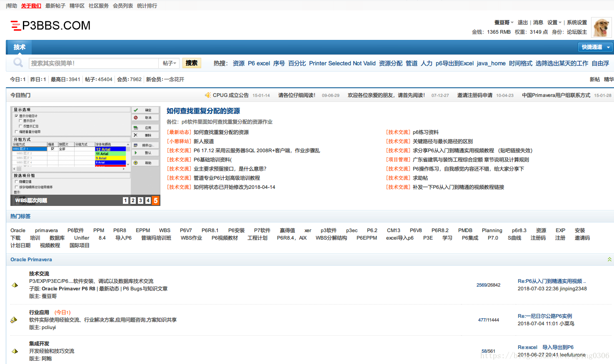This screenshot has height=364, width=614.
Task: Click the moderator name pcliuyi
Action: click(49, 327)
